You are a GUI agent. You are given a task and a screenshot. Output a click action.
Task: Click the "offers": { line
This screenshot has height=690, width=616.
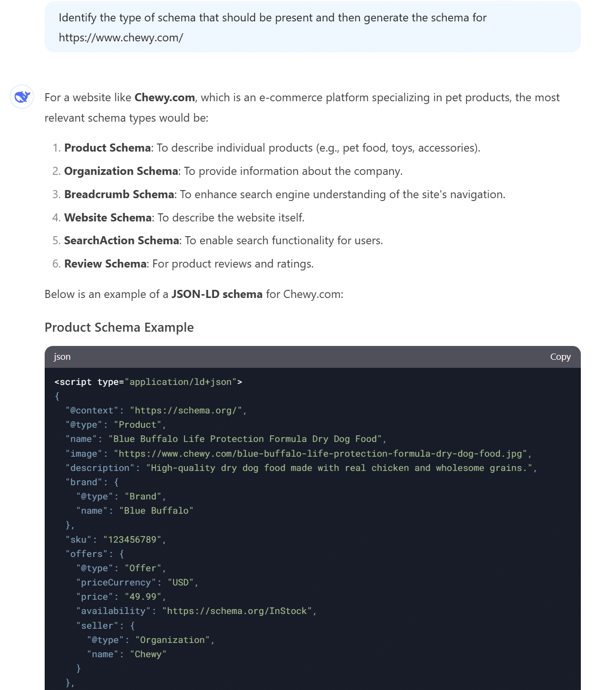coord(95,554)
